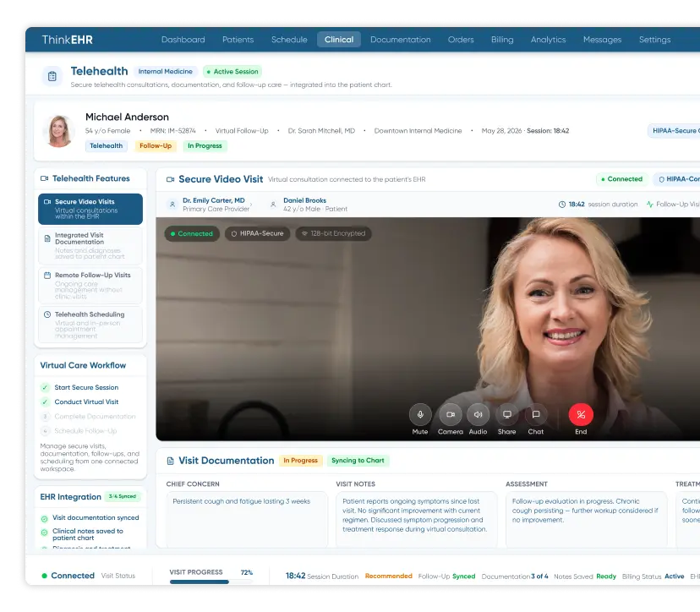Click the Visit Notes text field
Viewport: 700px width, 612px height.
pos(417,519)
